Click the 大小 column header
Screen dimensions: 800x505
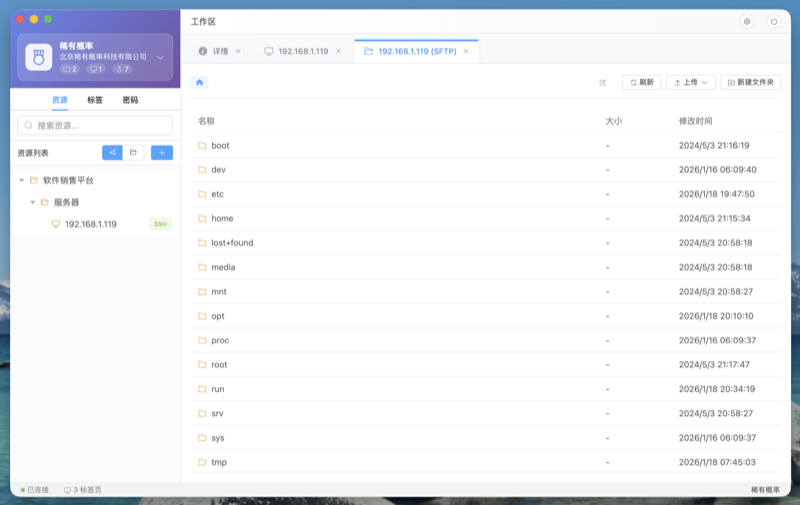click(x=614, y=121)
